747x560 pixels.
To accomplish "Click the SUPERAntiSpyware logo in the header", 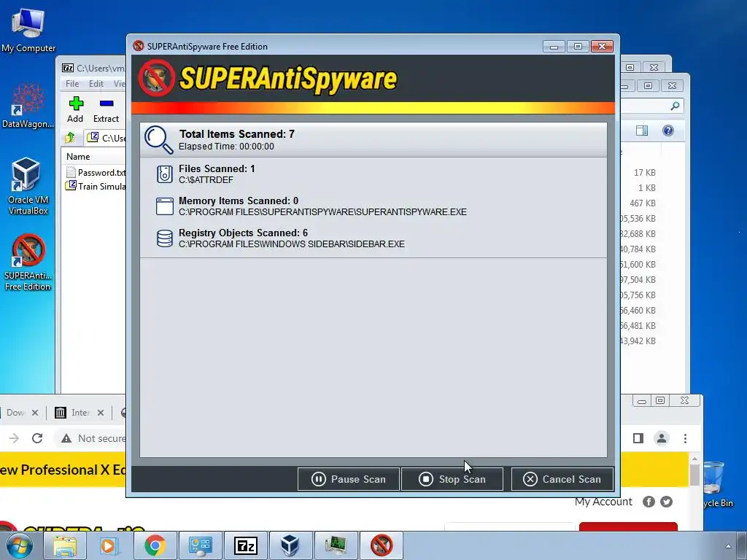I will pyautogui.click(x=268, y=78).
